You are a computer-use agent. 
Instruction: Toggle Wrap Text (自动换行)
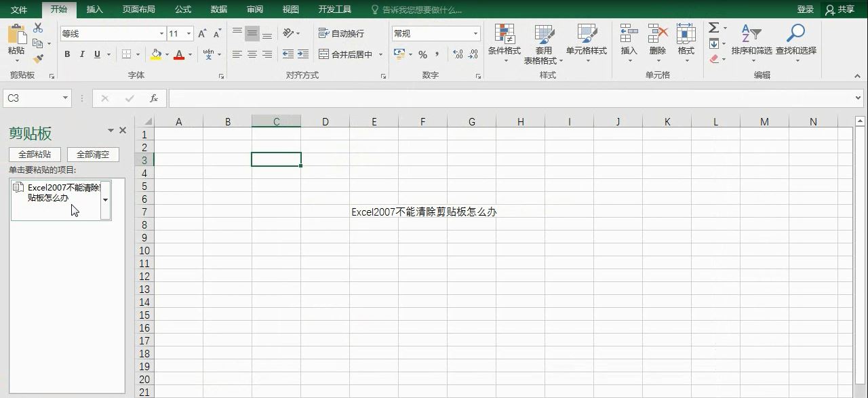pyautogui.click(x=341, y=33)
